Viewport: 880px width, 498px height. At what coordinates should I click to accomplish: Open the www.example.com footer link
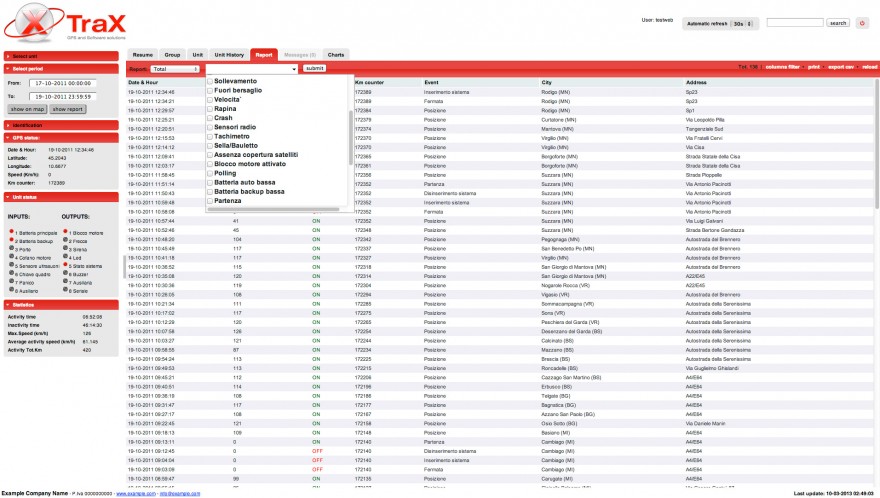pos(136,494)
